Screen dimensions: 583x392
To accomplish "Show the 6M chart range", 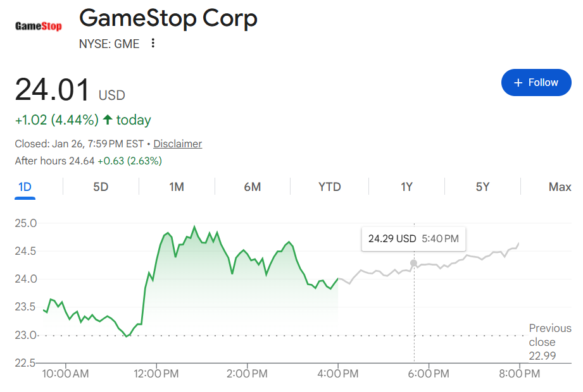I will (x=252, y=187).
